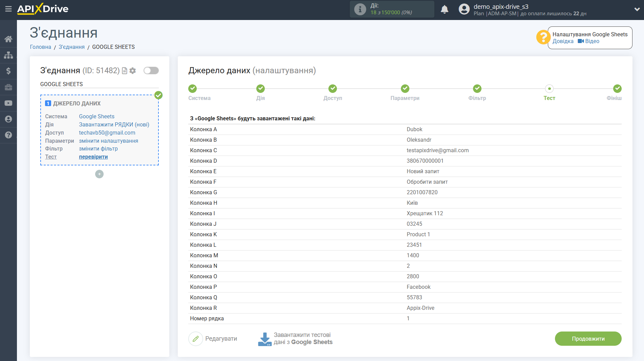Copy connection via document icon
This screenshot has width=644, height=361.
coord(125,71)
